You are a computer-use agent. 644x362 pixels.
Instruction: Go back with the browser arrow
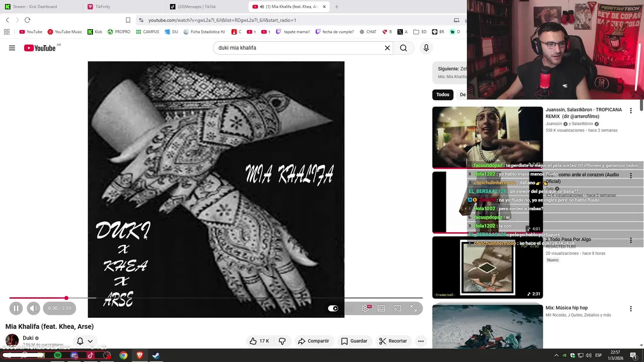point(7,20)
